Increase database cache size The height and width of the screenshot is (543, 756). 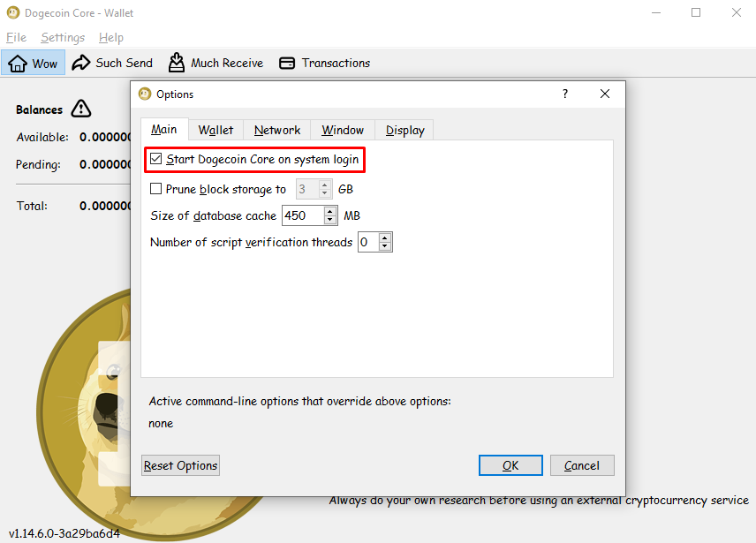click(330, 211)
